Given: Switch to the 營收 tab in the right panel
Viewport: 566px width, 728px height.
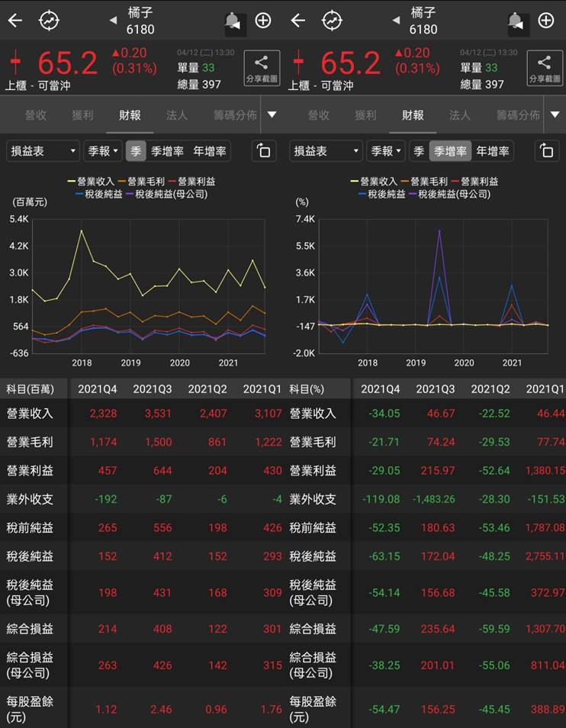Looking at the screenshot, I should 319,115.
